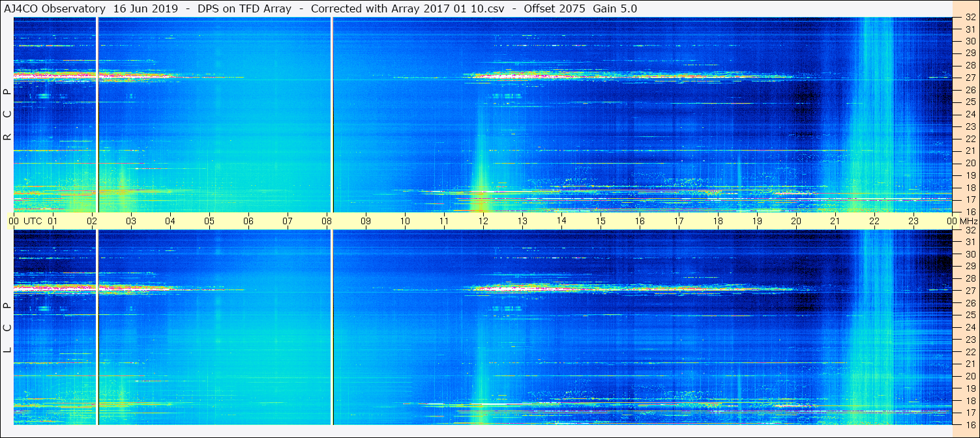Click the 32 MHz tick in LCP panel

coord(970,230)
